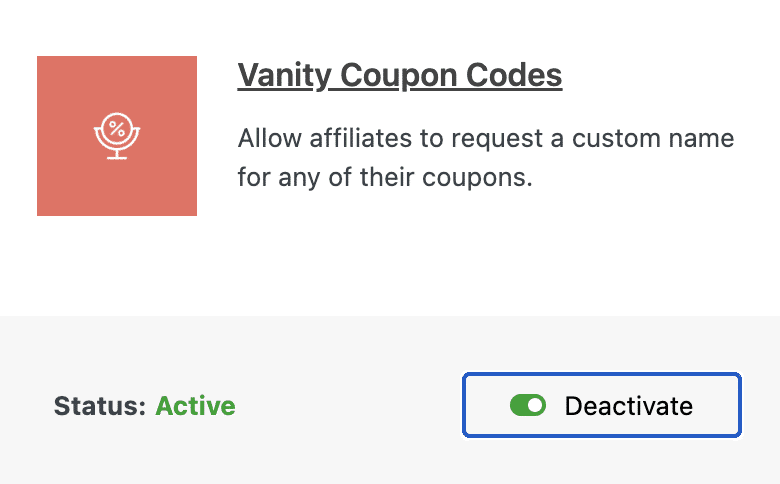
Task: Click the blue outlined border of Deactivate button
Action: (602, 374)
